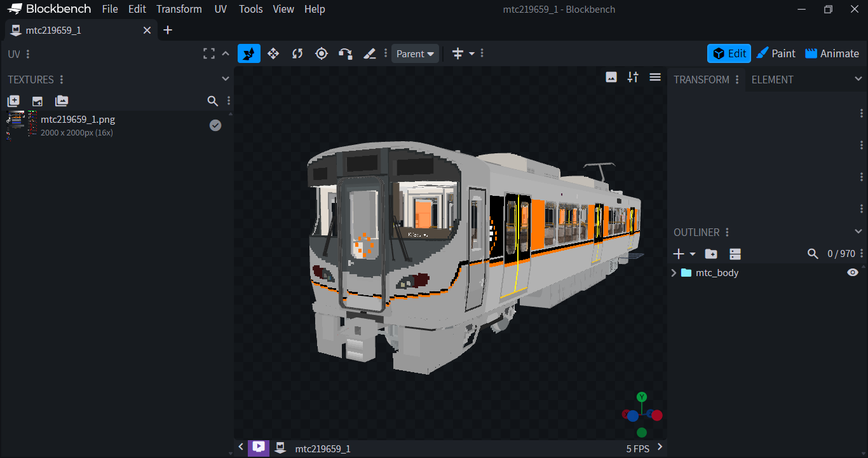The width and height of the screenshot is (868, 458).
Task: Activate the Rotate tool
Action: (x=297, y=53)
